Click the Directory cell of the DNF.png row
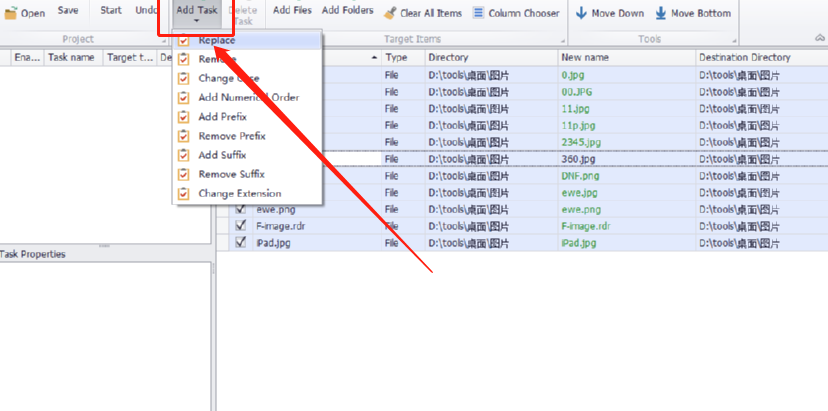Viewport: 828px width, 411px height. (491, 176)
